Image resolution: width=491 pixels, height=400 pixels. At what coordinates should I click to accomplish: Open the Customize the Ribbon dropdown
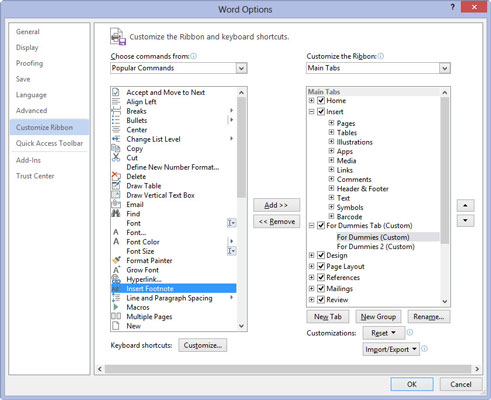pos(444,68)
